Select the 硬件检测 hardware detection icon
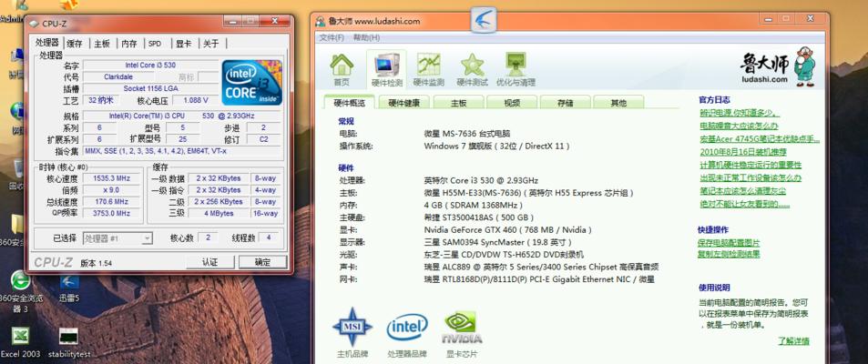 pos(387,70)
